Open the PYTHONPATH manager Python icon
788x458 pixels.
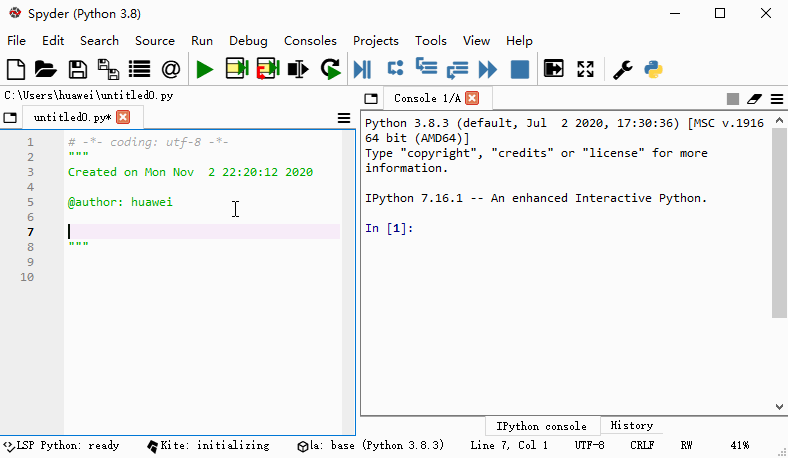[653, 69]
